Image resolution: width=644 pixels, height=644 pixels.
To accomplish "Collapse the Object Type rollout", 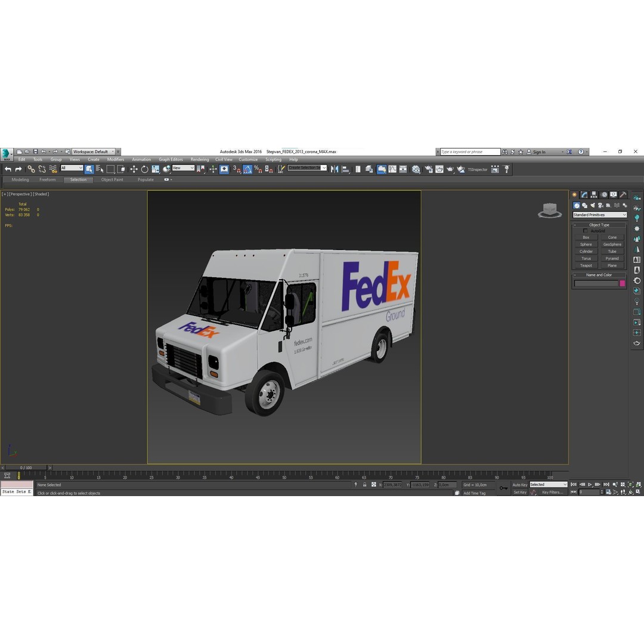I will click(599, 225).
